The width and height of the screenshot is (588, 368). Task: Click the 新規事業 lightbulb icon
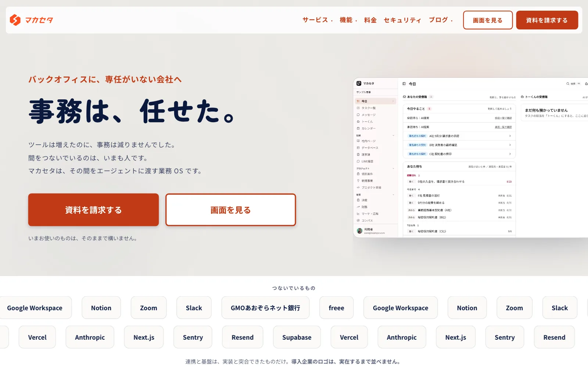tap(358, 181)
